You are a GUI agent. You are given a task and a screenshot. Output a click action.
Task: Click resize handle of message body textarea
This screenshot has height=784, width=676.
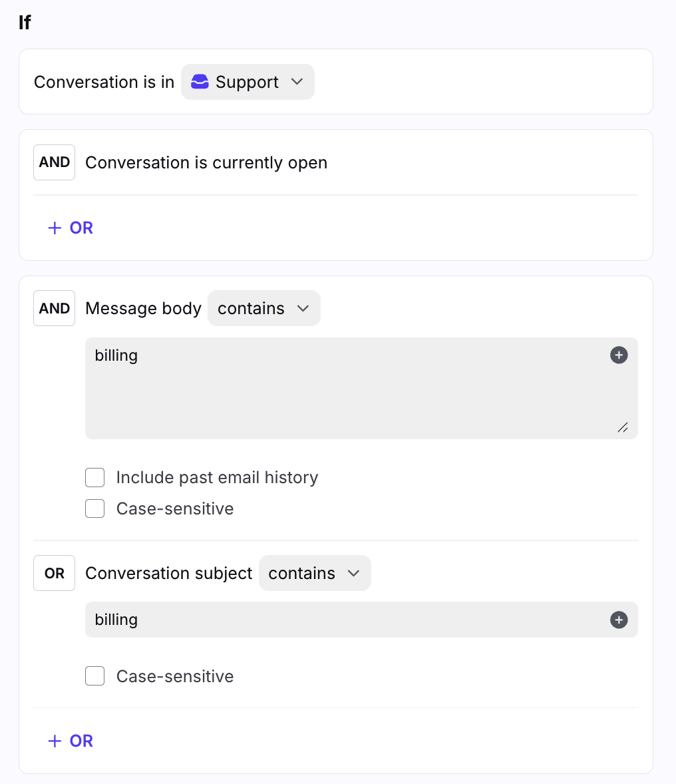623,428
